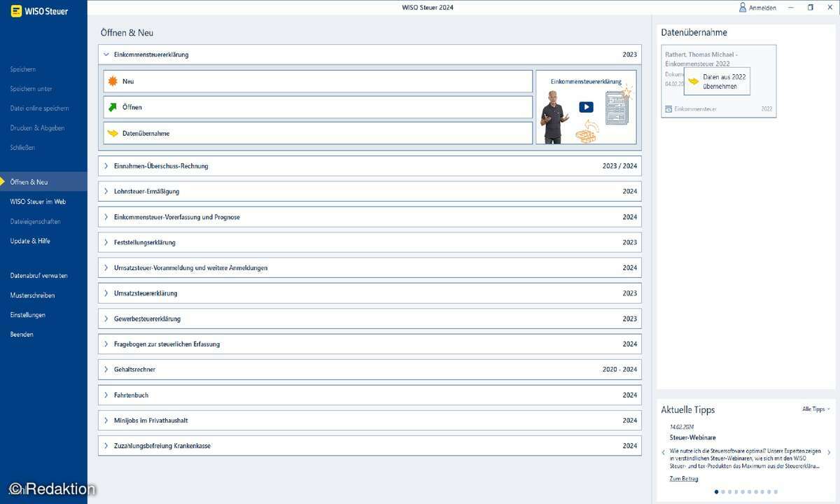Viewport: 840px width, 504px height.
Task: Open the Zum Beitrag link
Action: pyautogui.click(x=684, y=479)
